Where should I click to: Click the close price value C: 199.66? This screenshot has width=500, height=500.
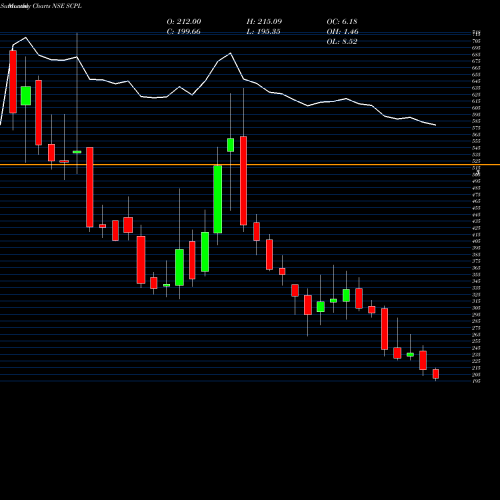[x=184, y=32]
